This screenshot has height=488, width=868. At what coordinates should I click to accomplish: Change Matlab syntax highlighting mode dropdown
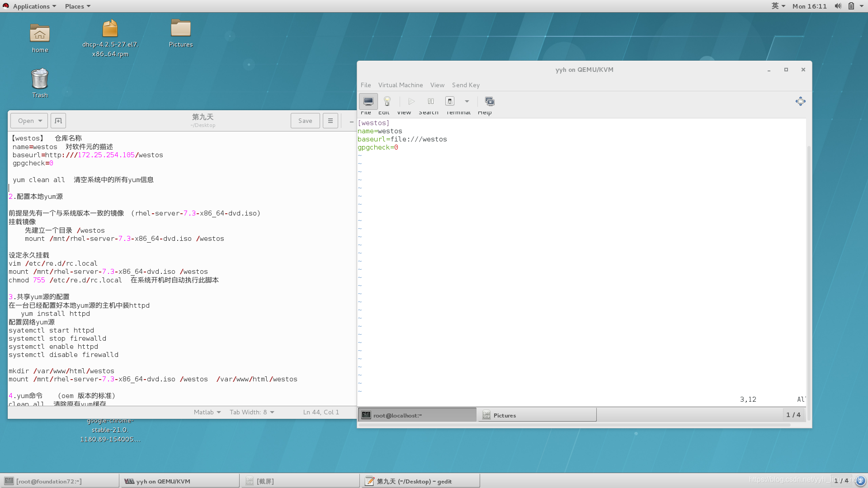207,412
